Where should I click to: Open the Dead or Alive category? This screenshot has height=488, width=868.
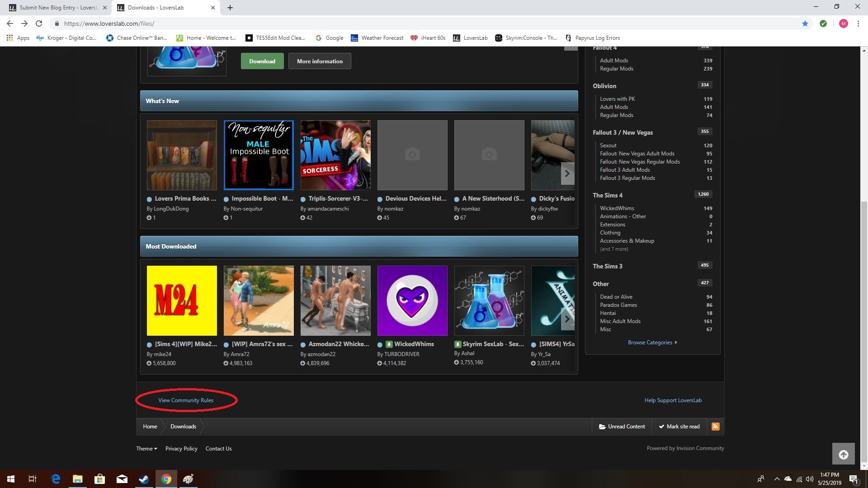[x=616, y=297]
